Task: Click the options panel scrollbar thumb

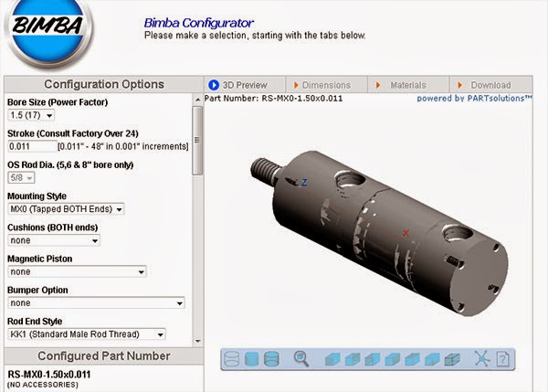Action: pos(197,141)
